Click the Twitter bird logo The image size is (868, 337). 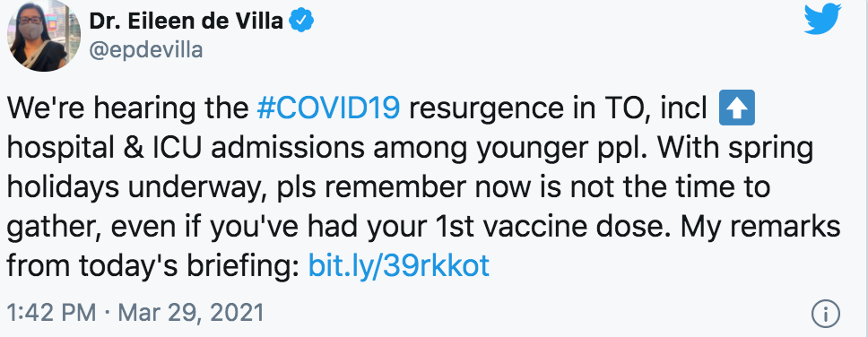click(x=822, y=22)
